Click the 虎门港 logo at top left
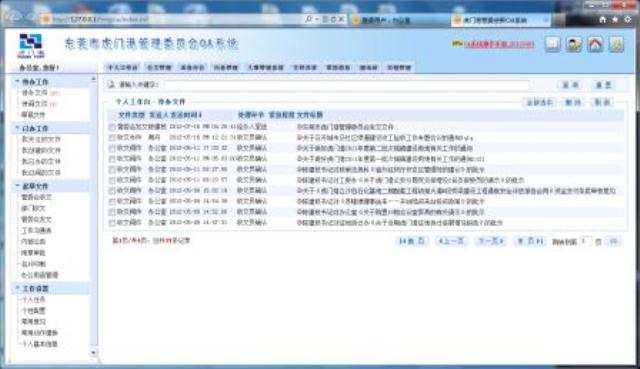The image size is (640, 369). [31, 45]
